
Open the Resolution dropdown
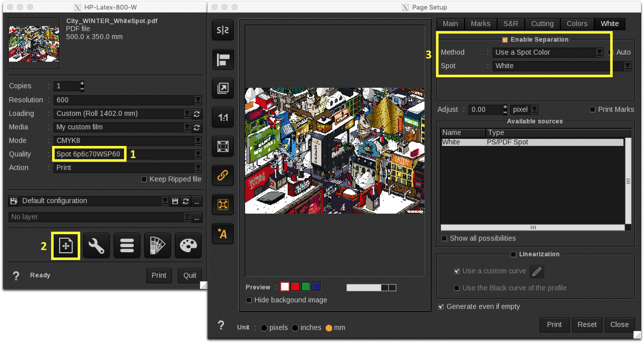198,100
